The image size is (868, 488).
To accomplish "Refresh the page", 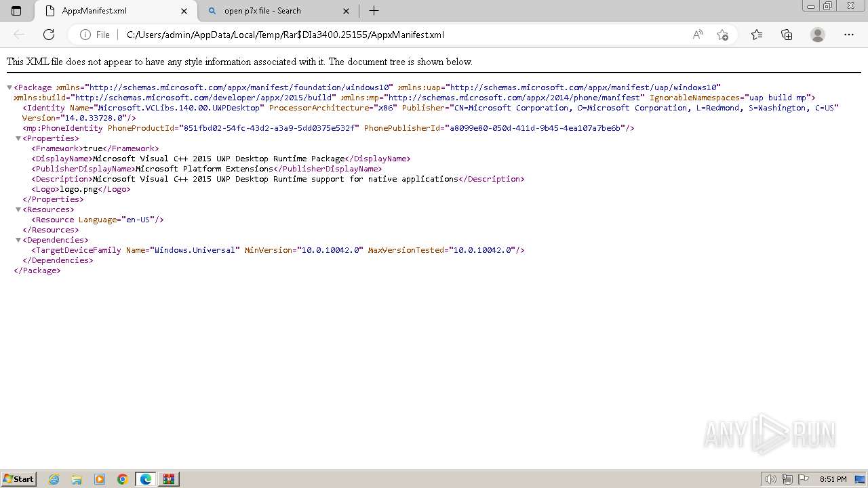I will pos(49,35).
